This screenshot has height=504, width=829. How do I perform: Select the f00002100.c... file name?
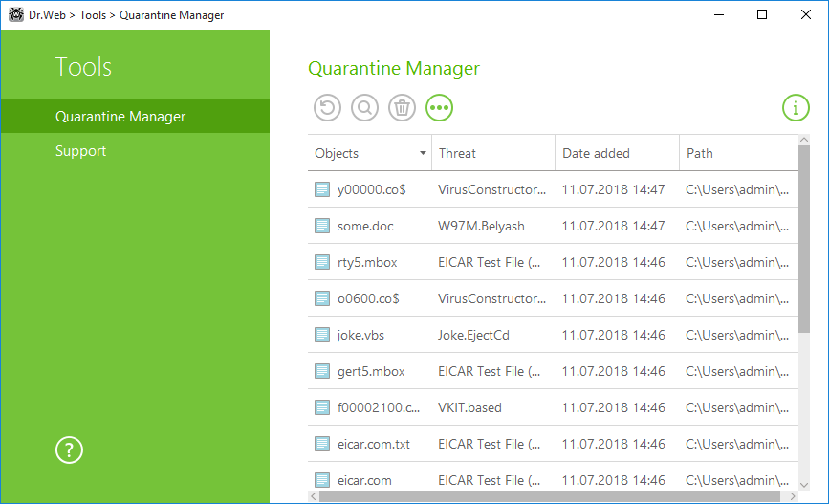click(x=379, y=407)
